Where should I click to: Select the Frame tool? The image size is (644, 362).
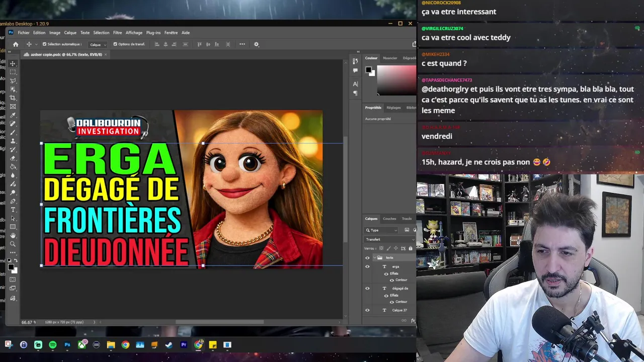13,107
